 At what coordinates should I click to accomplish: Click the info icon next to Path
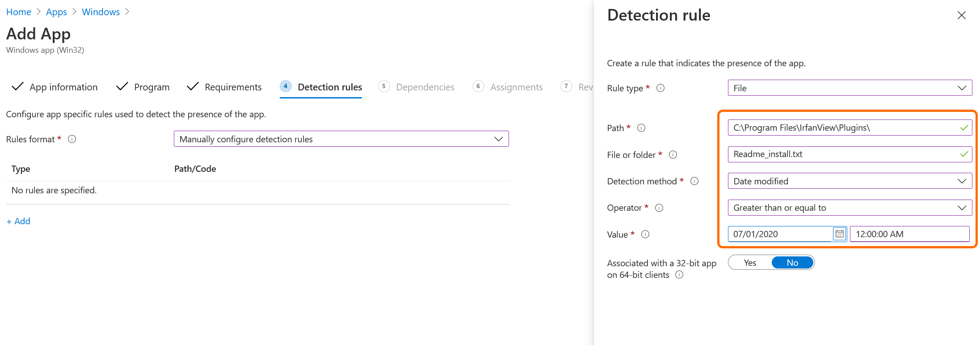pyautogui.click(x=641, y=128)
